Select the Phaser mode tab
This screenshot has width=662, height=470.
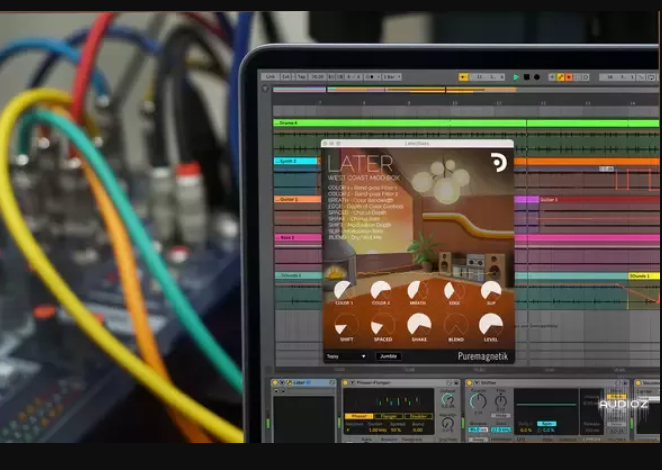tap(358, 416)
